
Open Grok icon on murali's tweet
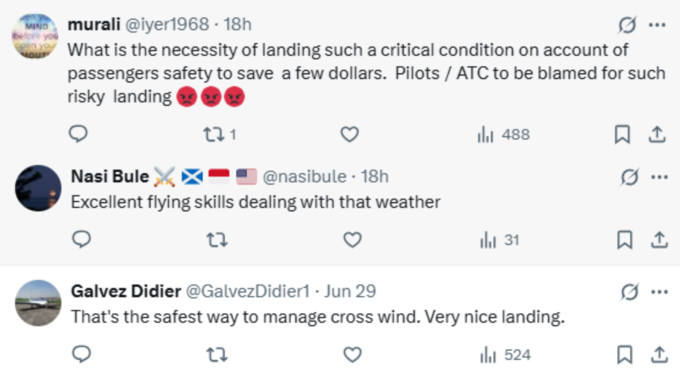click(x=627, y=25)
